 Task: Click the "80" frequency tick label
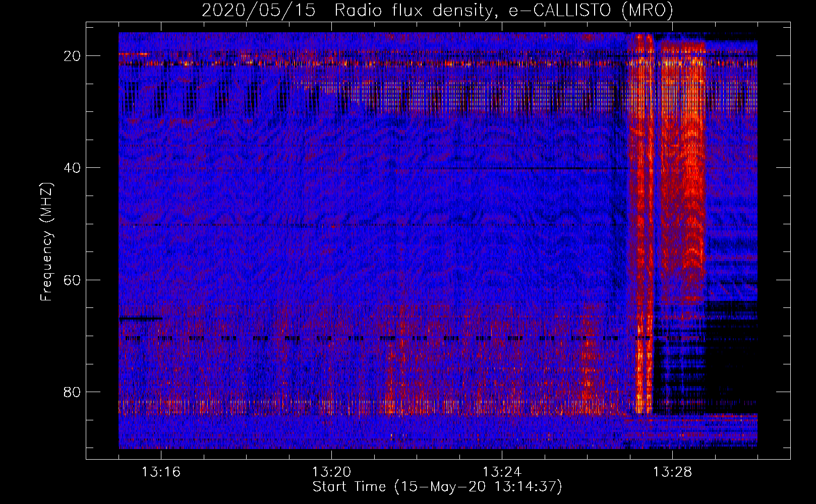pos(73,392)
